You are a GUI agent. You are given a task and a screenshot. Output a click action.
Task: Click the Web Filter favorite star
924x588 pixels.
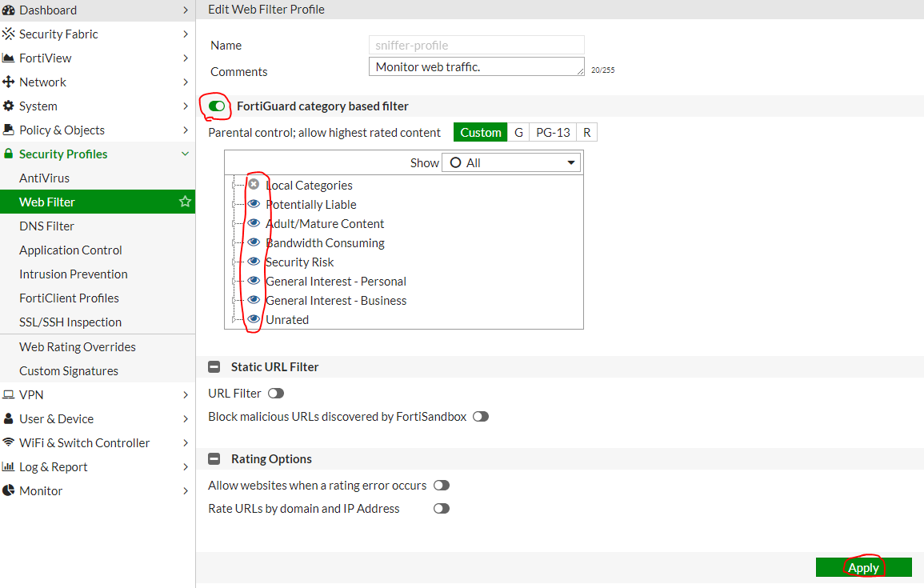point(185,202)
